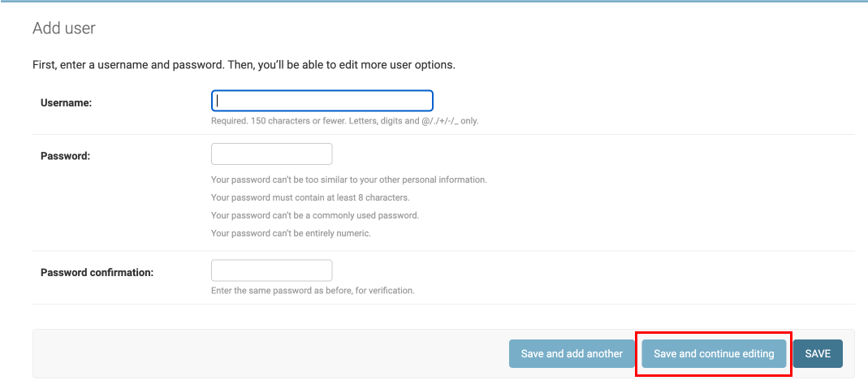Click the Required 150 characters help text
The height and width of the screenshot is (389, 868).
point(344,121)
